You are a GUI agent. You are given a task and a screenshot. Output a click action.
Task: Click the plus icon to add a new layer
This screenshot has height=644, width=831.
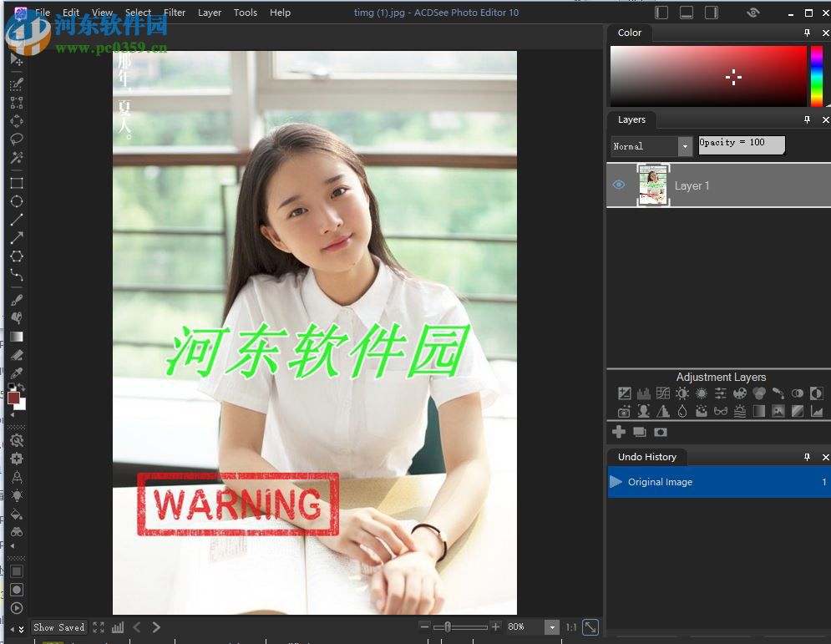pos(620,432)
